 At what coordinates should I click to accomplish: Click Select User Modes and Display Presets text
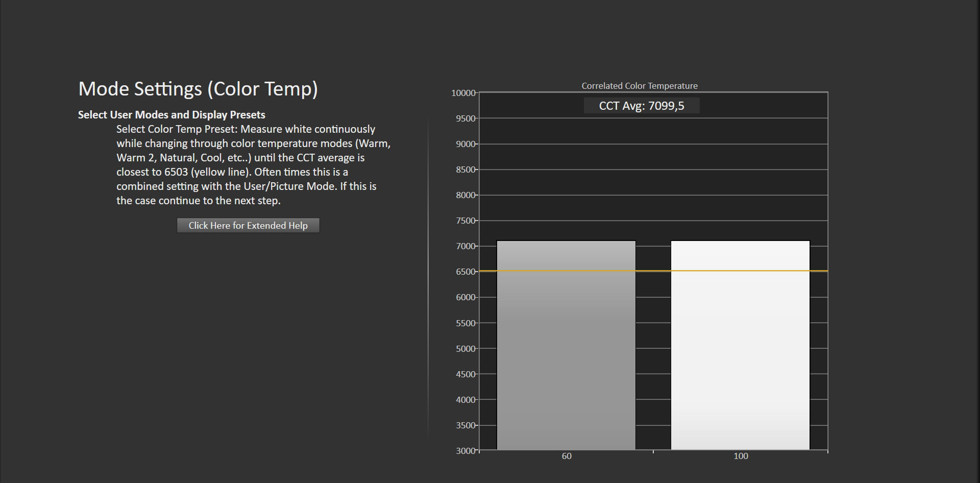(x=171, y=115)
